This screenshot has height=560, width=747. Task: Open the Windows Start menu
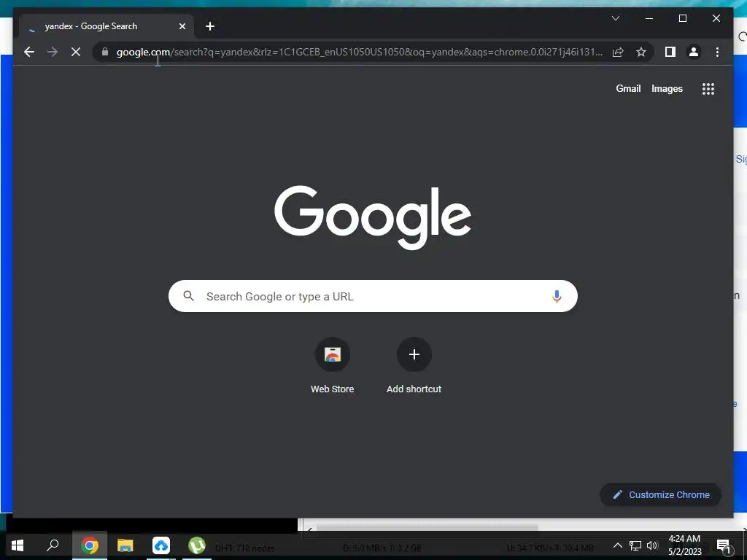(18, 545)
